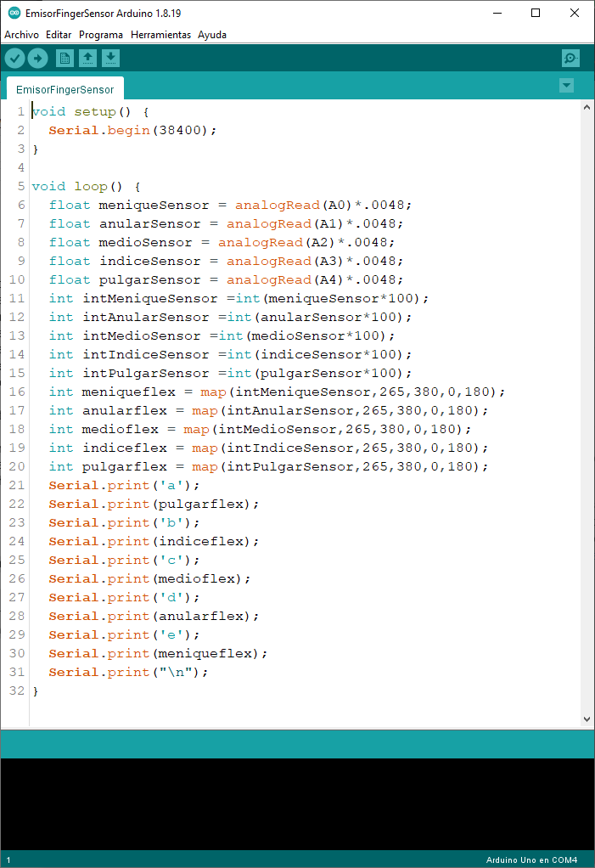The width and height of the screenshot is (595, 868).
Task: Click the 'void setup()' text on line 1
Action: [x=81, y=112]
